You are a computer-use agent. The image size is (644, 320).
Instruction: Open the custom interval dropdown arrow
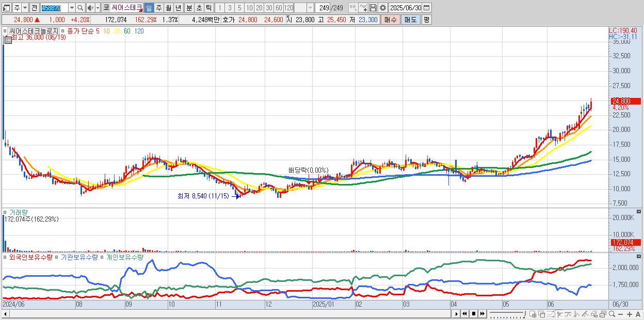[310, 8]
